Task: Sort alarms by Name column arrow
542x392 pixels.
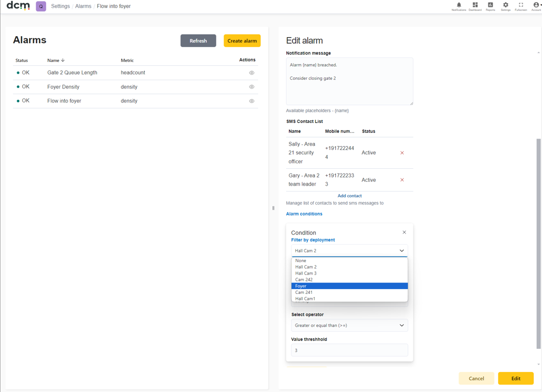Action: (x=63, y=60)
